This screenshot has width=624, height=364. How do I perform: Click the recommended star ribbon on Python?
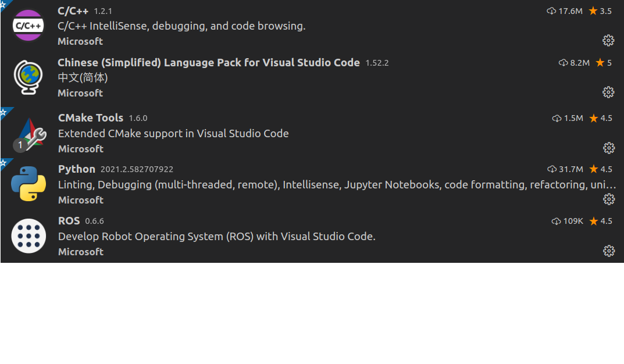(x=5, y=163)
